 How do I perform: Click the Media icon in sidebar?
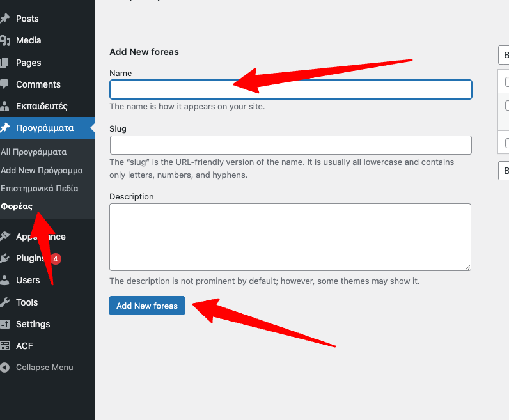[5, 40]
